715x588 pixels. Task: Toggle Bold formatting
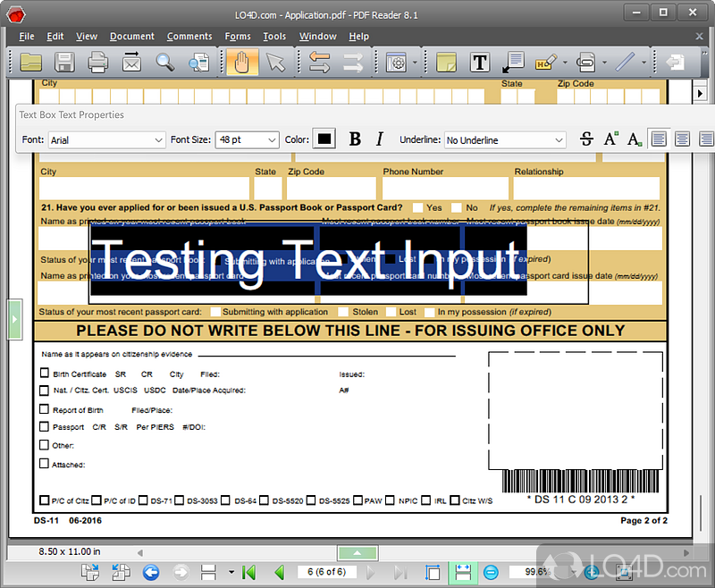coord(355,139)
